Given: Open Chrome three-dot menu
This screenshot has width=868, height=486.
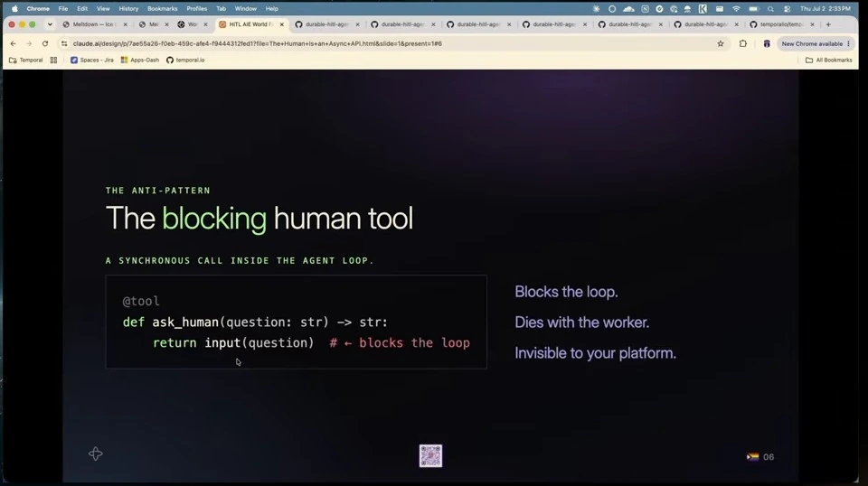Looking at the screenshot, I should [x=849, y=43].
